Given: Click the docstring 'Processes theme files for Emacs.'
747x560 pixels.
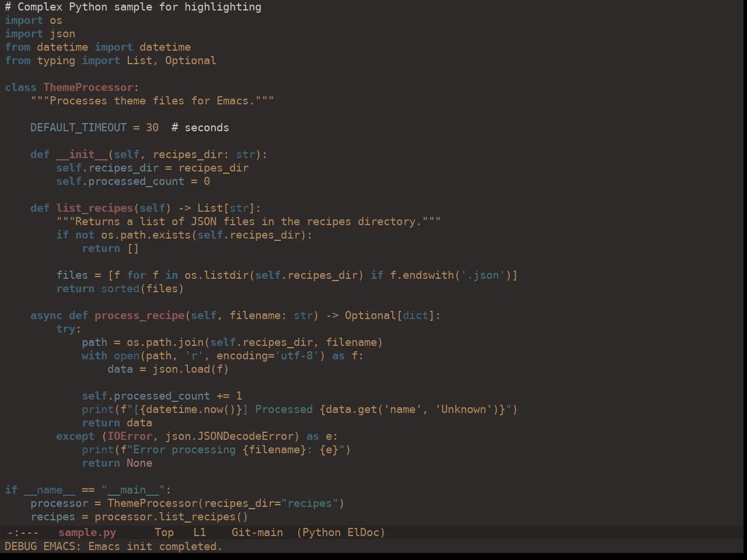Looking at the screenshot, I should tap(152, 101).
